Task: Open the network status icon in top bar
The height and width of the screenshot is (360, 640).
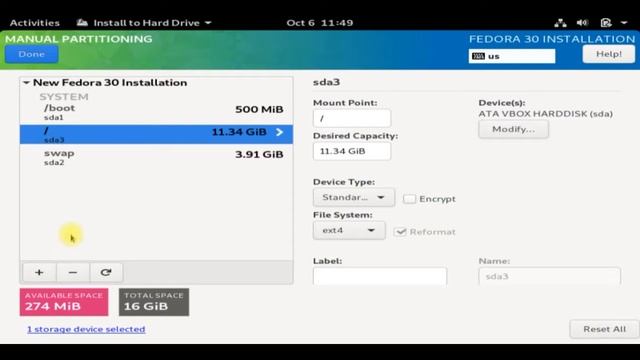Action: point(560,23)
